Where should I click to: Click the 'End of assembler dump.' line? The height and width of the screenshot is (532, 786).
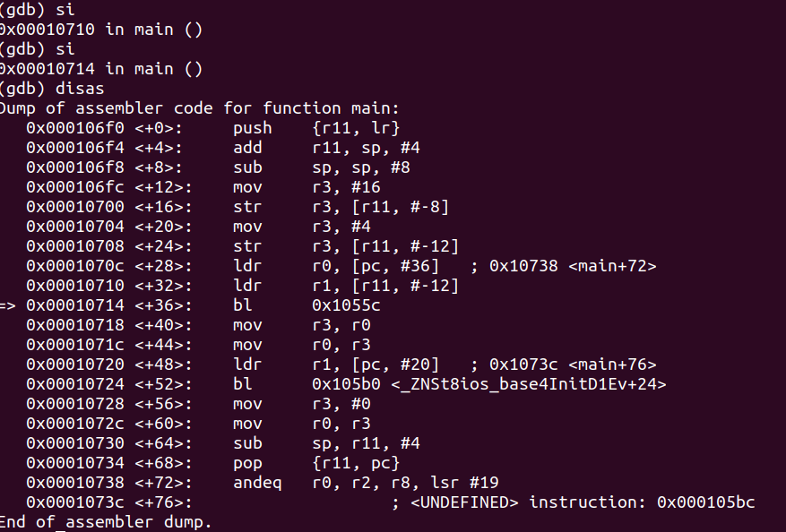pyautogui.click(x=105, y=522)
